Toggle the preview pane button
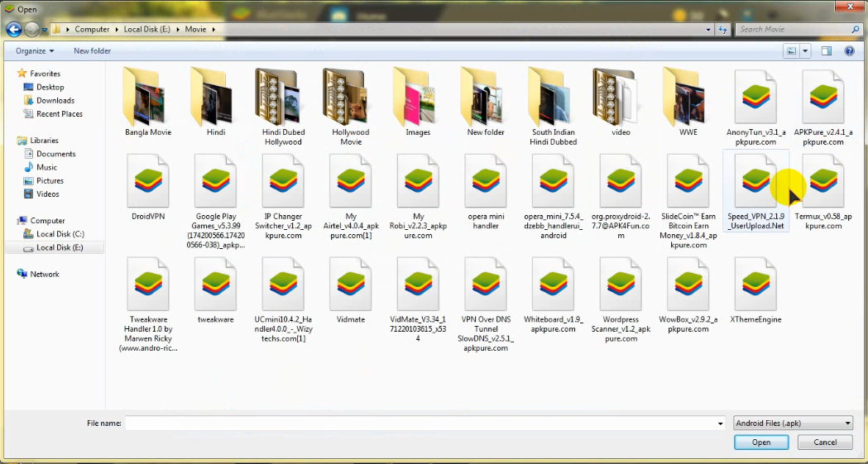The width and height of the screenshot is (868, 464). (826, 51)
